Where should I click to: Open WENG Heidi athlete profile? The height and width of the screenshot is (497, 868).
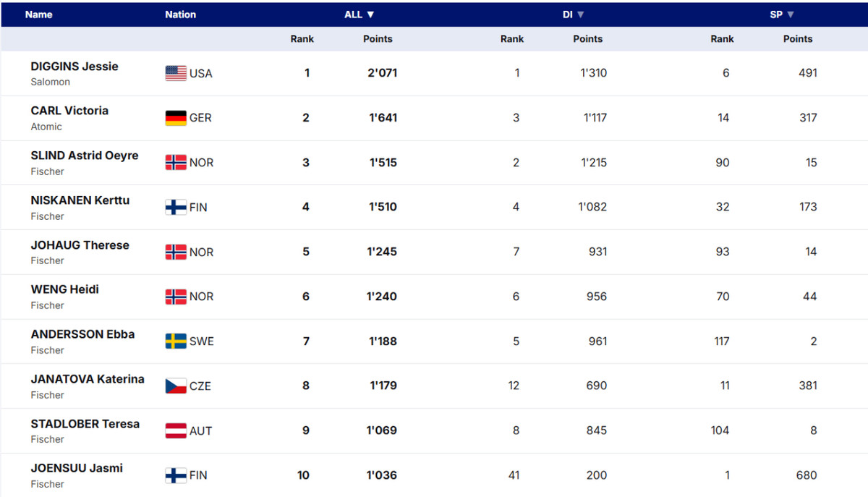point(65,289)
